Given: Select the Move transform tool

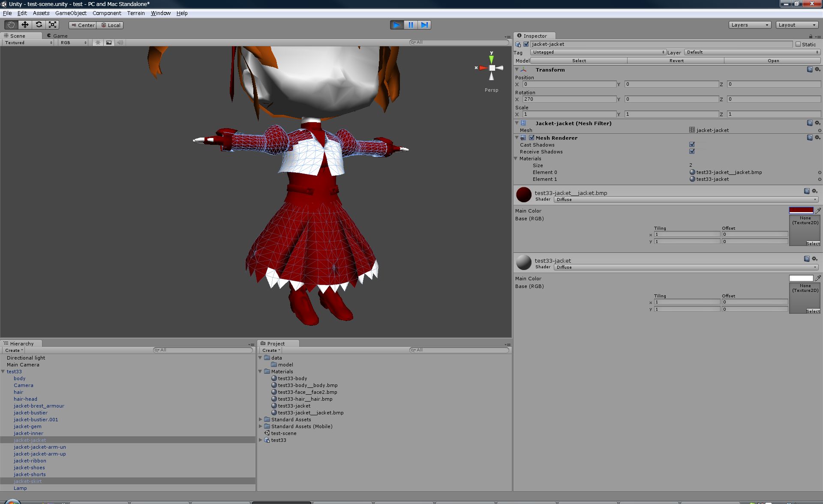Looking at the screenshot, I should click(x=25, y=25).
